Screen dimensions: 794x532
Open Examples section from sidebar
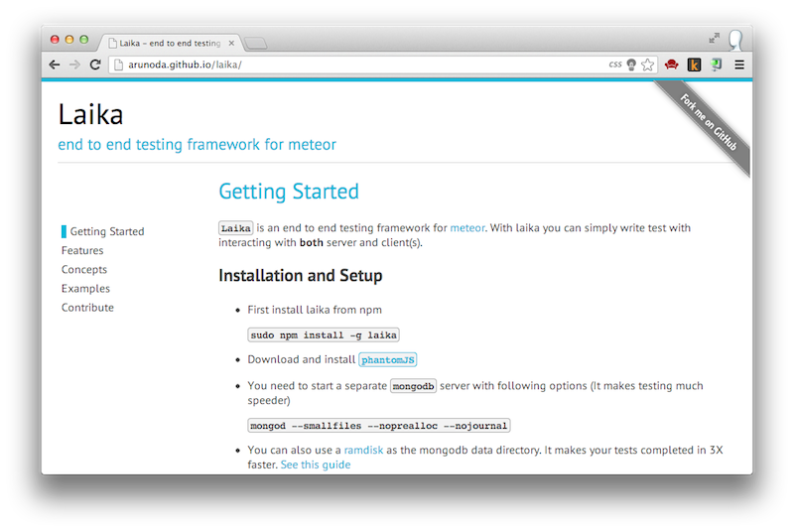click(x=85, y=289)
